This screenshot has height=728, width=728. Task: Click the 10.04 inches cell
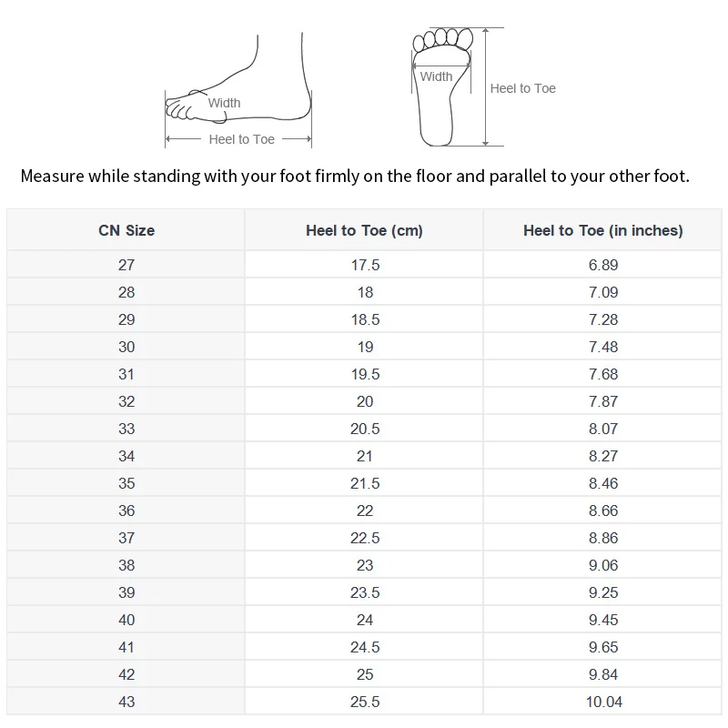click(x=602, y=702)
